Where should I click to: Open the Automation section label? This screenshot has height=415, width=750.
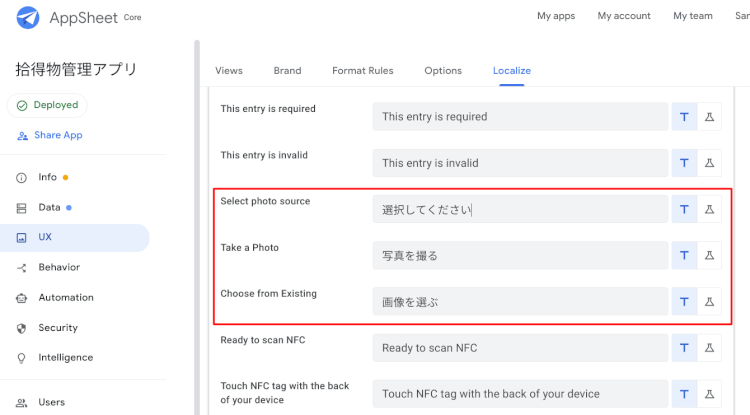click(66, 297)
